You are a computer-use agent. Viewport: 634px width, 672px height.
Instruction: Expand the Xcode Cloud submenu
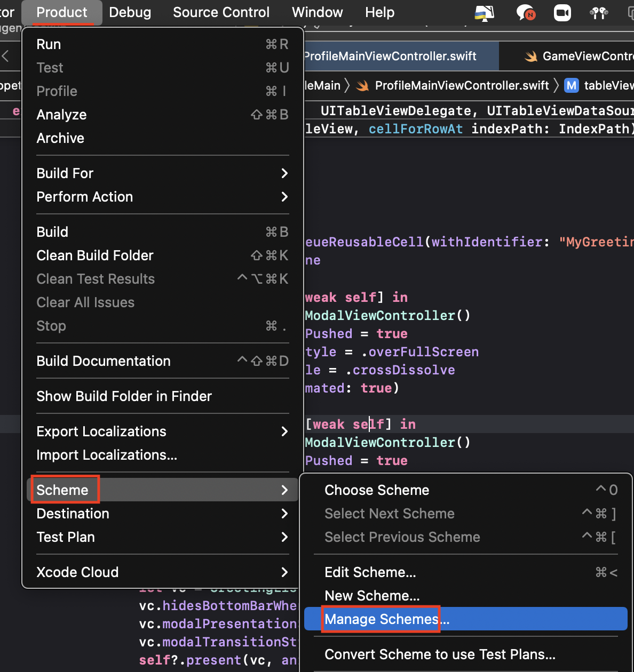pos(163,572)
